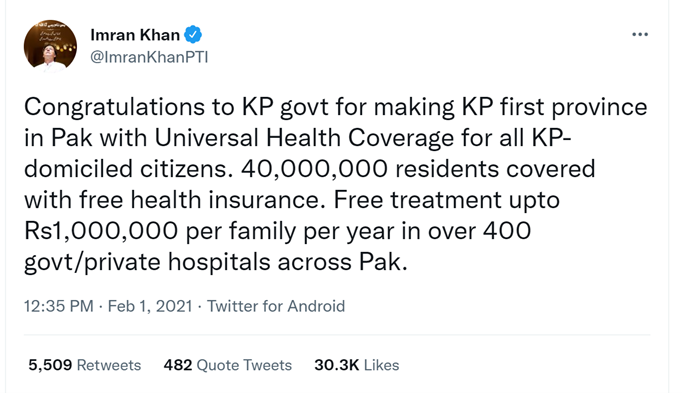Click the Rs1,000,000 amount in the tweet

tap(101, 230)
